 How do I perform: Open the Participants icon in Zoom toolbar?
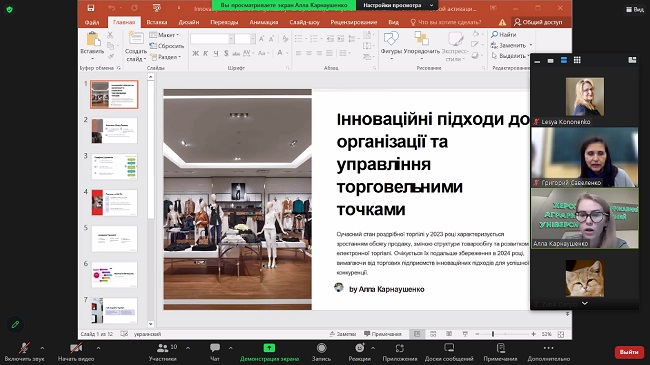click(x=162, y=348)
